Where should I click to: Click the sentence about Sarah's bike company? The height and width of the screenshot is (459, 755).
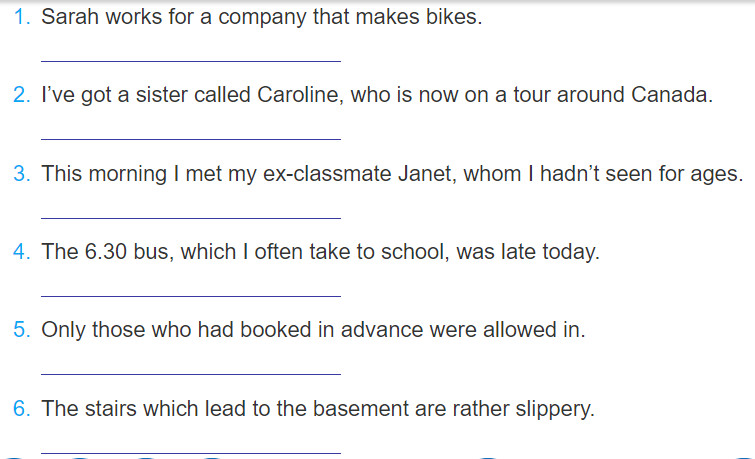(x=261, y=17)
